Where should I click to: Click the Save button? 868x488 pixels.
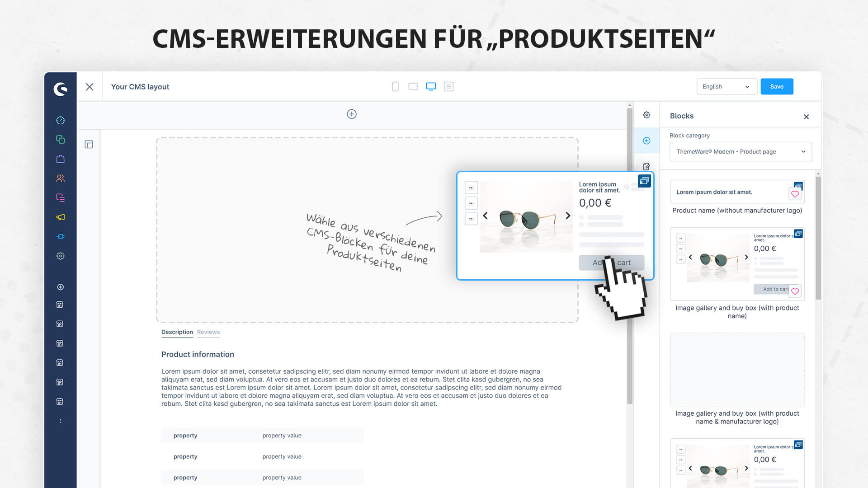click(x=777, y=86)
